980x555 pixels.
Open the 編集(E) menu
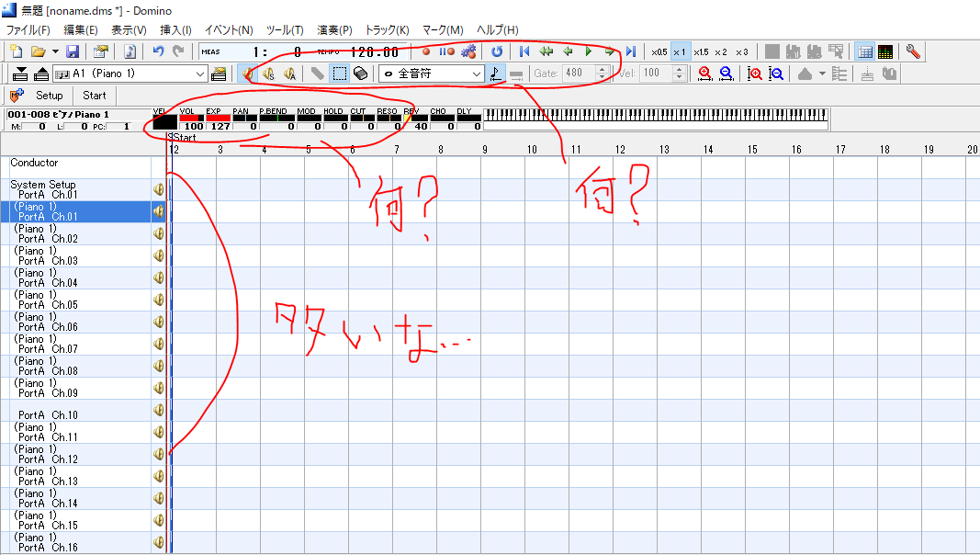click(x=81, y=30)
